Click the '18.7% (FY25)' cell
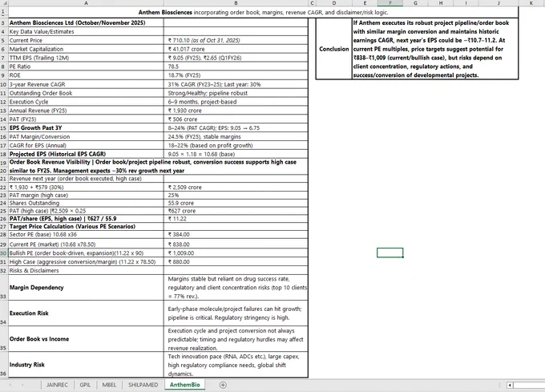 pyautogui.click(x=236, y=75)
